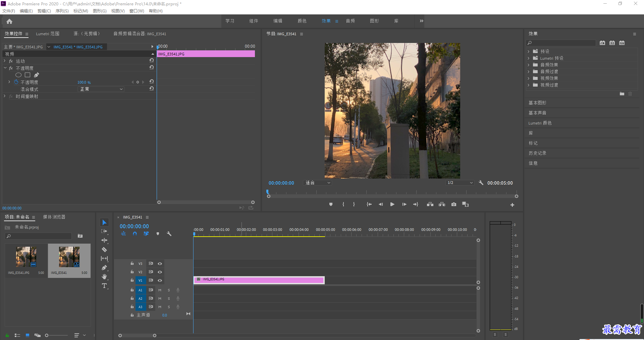The height and width of the screenshot is (340, 644).
Task: Play the sequence in program monitor
Action: [x=392, y=204]
